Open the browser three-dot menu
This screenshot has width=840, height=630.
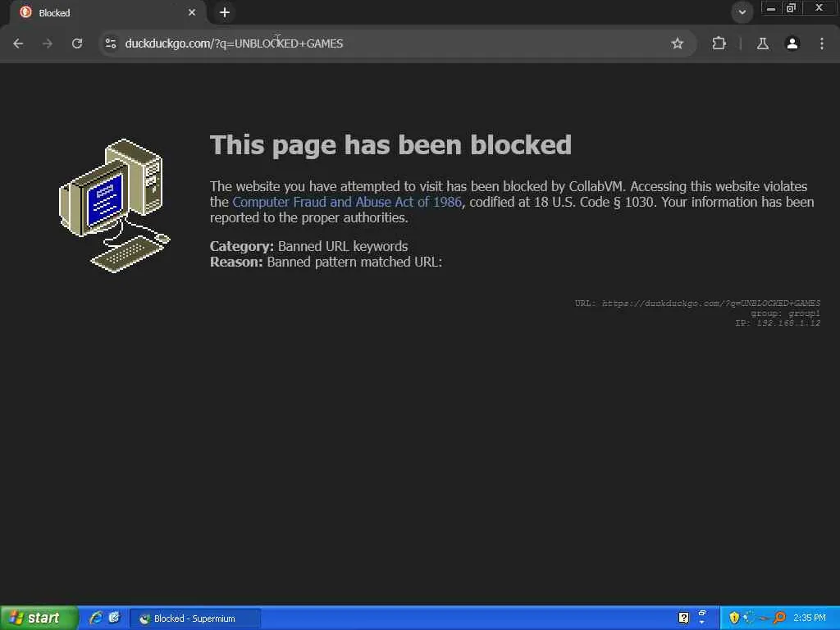(822, 43)
